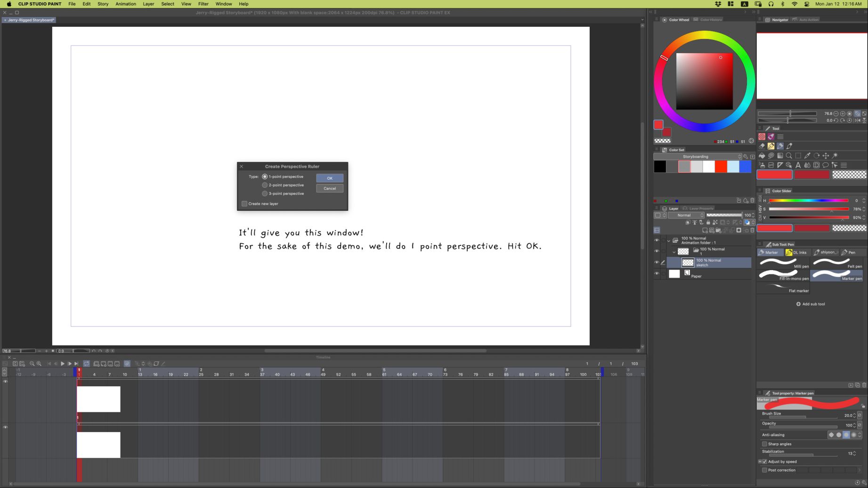Screen dimensions: 868x488
Task: Click the Gradient tool icon
Action: (x=780, y=156)
